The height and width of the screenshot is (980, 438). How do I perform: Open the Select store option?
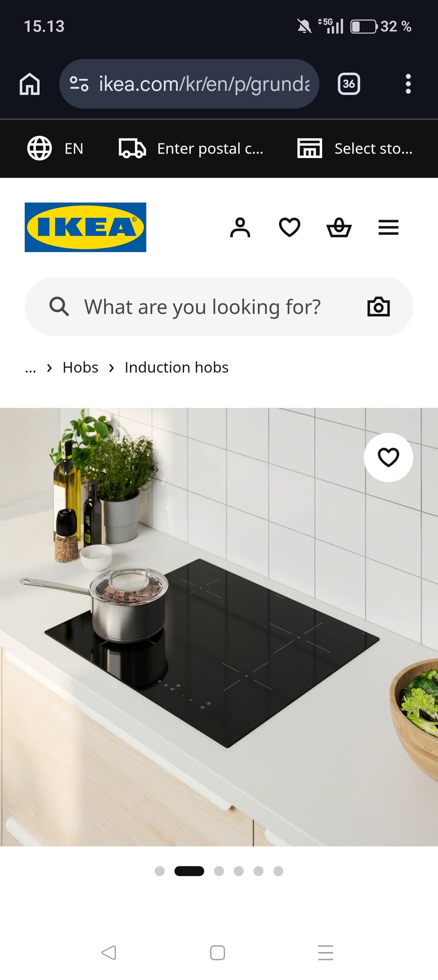pyautogui.click(x=355, y=148)
